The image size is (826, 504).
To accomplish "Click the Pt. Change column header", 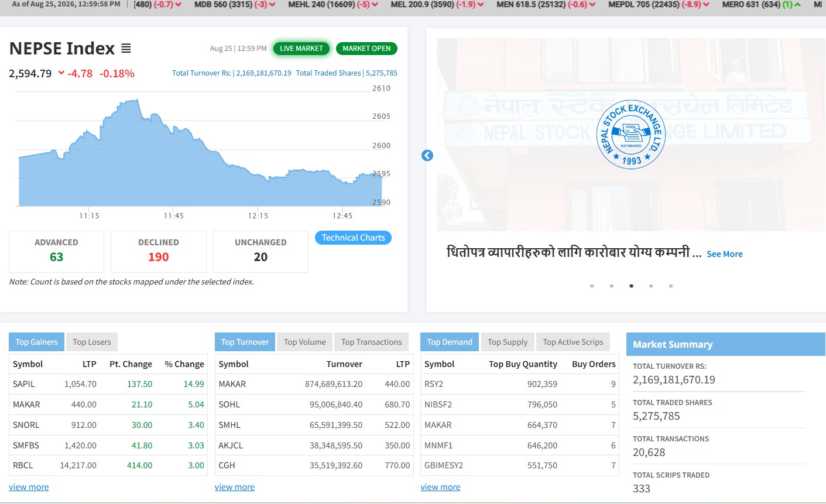I will pos(131,364).
